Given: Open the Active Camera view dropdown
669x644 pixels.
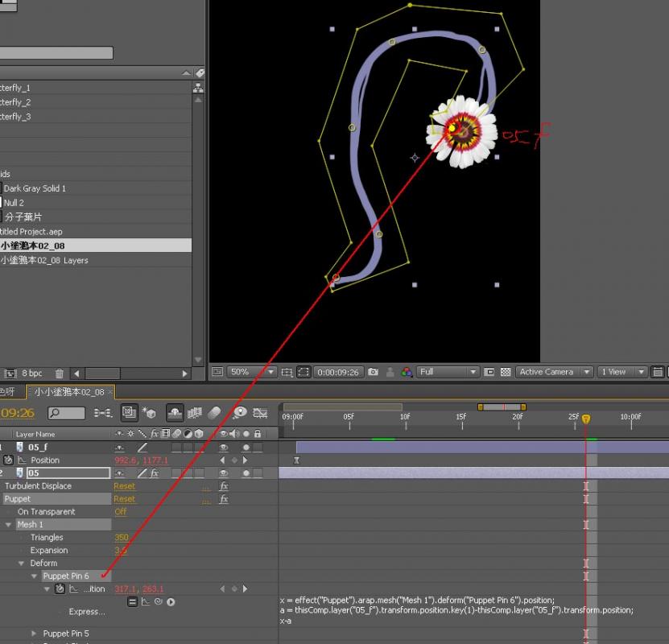Looking at the screenshot, I should tap(555, 372).
